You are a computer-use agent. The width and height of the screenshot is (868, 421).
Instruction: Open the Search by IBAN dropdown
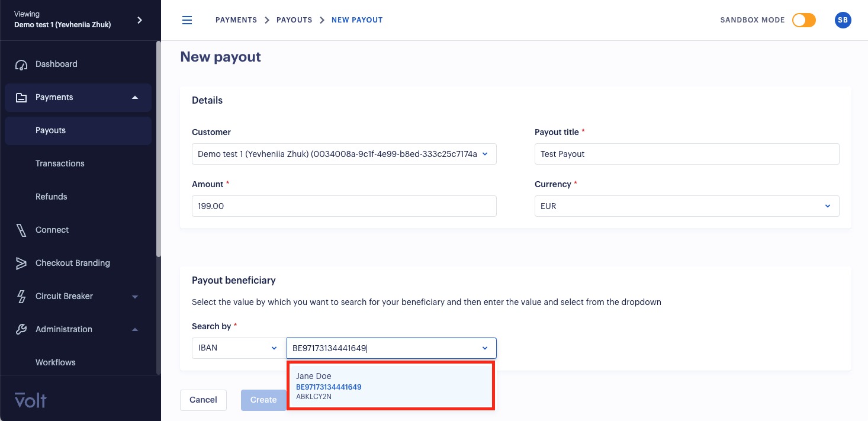point(236,348)
